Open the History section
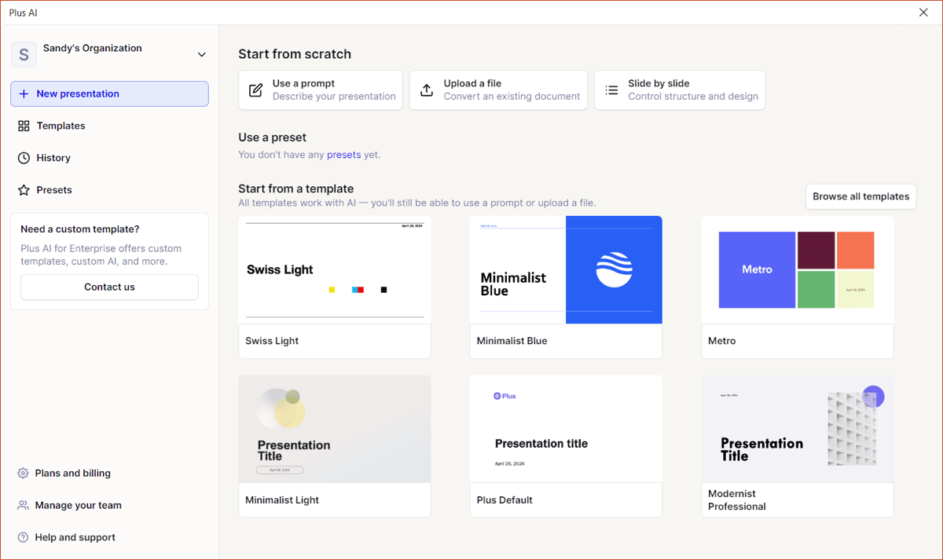 click(x=109, y=158)
